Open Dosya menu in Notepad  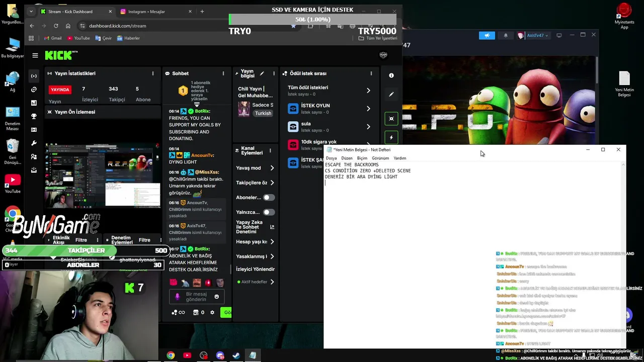click(x=331, y=158)
